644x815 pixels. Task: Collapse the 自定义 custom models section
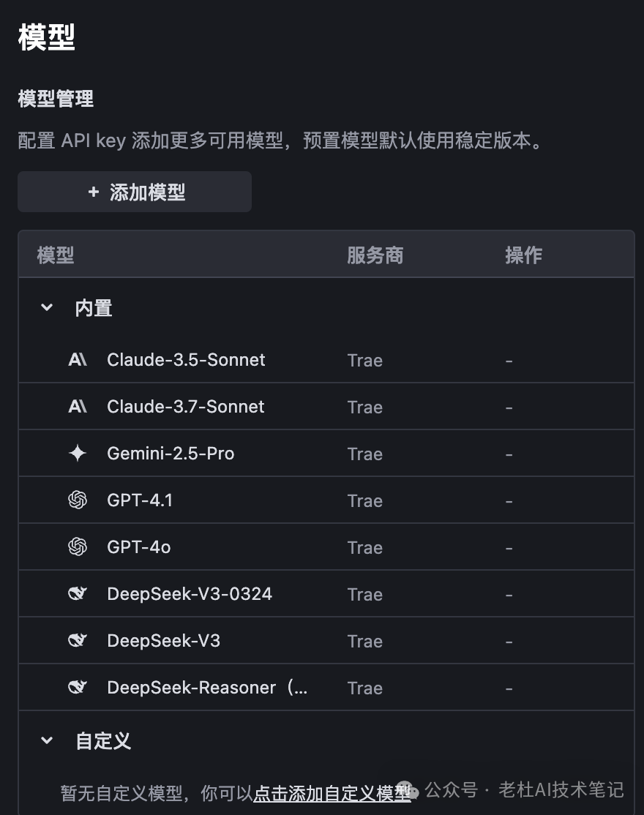tap(47, 740)
